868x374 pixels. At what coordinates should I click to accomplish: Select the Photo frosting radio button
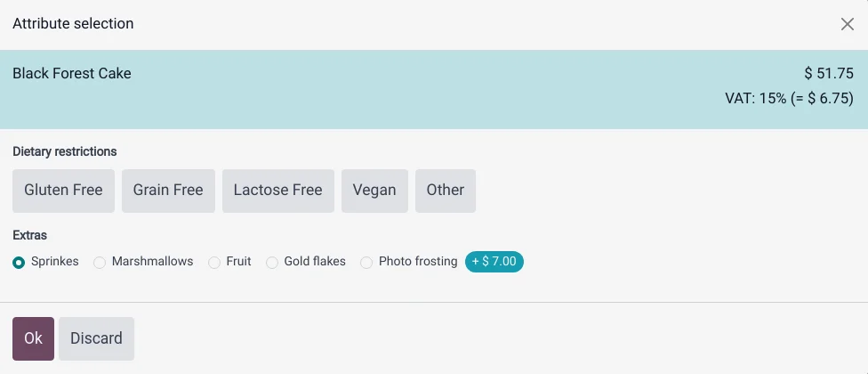pyautogui.click(x=366, y=263)
